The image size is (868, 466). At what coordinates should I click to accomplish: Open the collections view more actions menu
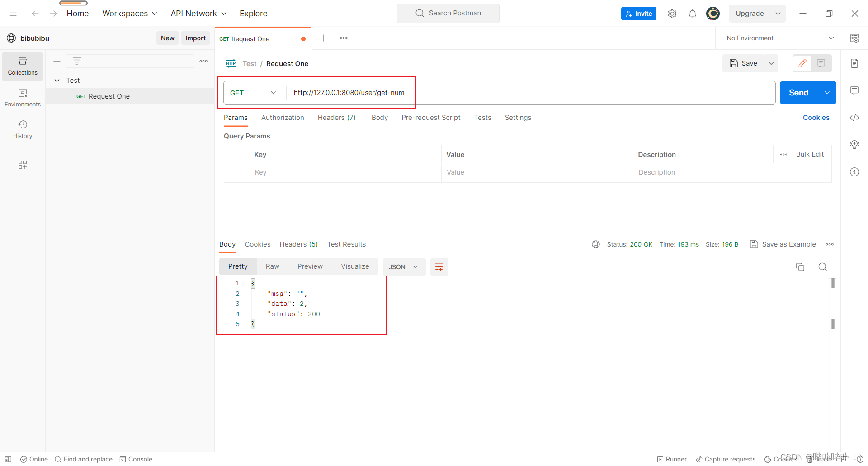click(203, 61)
